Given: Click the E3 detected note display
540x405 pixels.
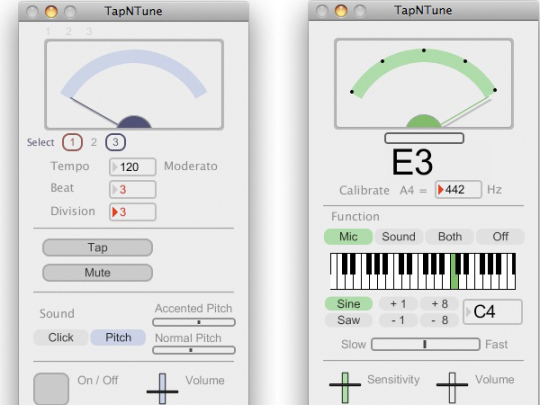Looking at the screenshot, I should (x=412, y=162).
